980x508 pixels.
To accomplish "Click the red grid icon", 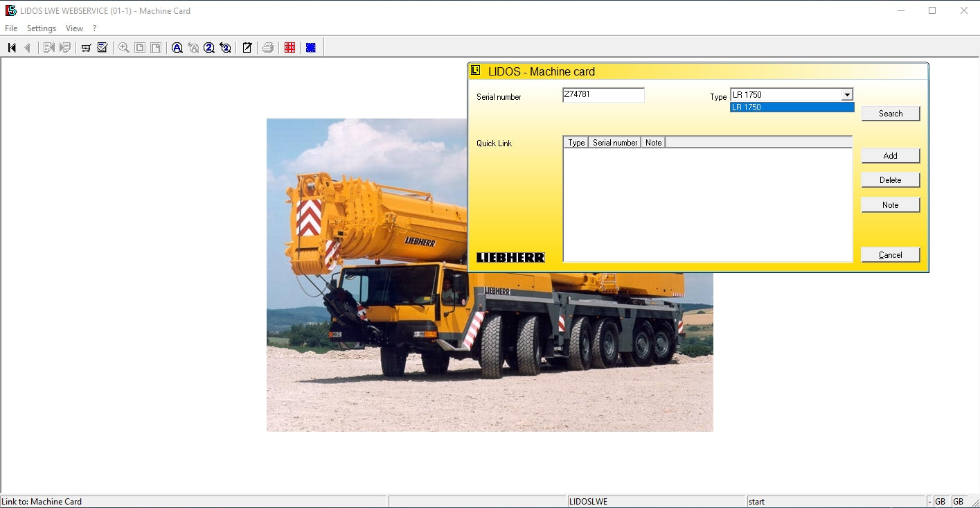I will 289,47.
